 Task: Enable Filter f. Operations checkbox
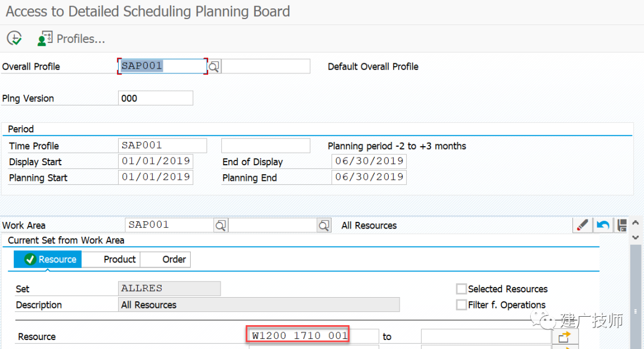(x=461, y=305)
